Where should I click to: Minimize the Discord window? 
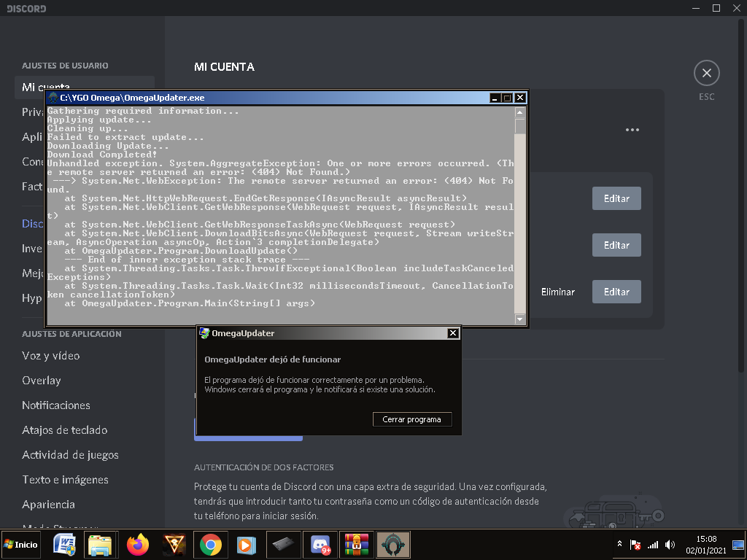pyautogui.click(x=696, y=8)
